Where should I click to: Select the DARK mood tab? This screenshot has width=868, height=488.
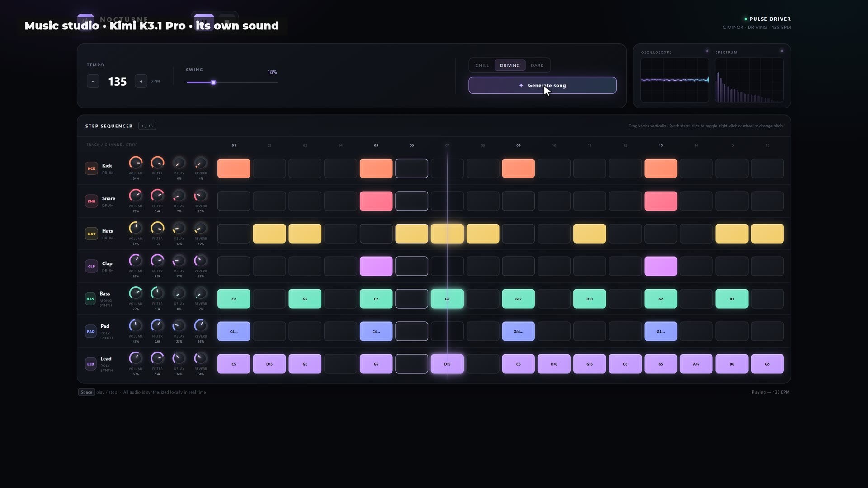point(537,66)
